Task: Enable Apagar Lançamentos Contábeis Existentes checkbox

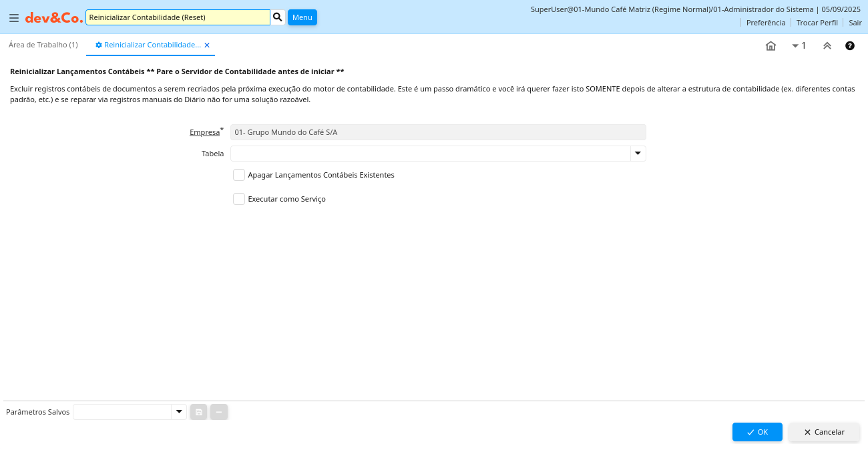Action: (239, 175)
